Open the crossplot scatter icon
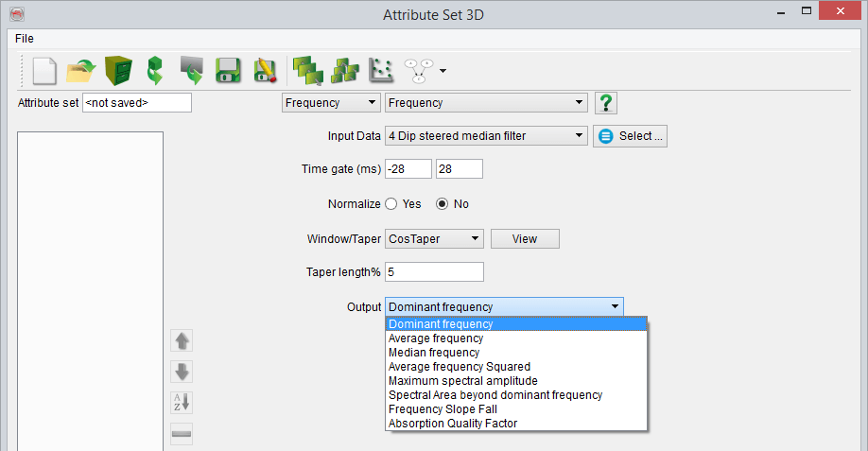Viewport: 868px width, 451px height. click(379, 70)
